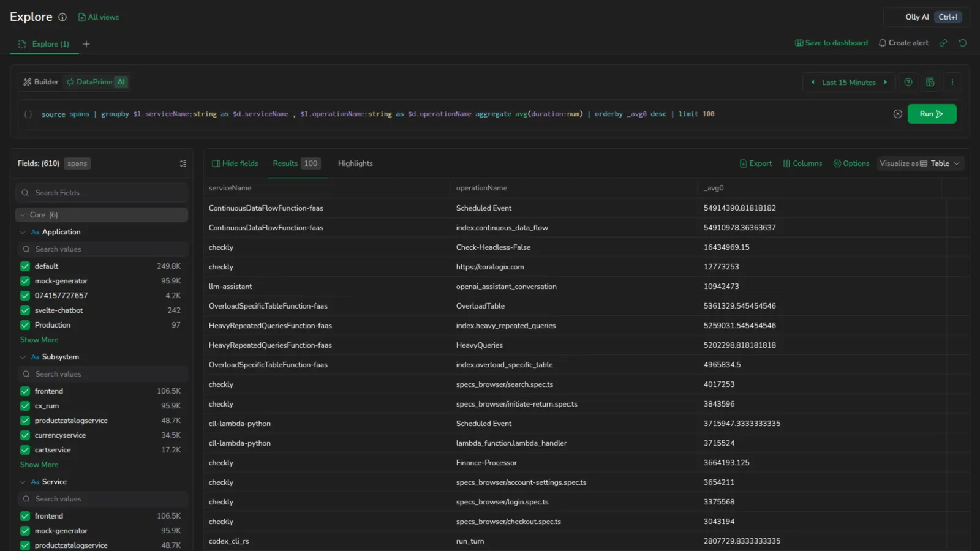Select the Explore (1) tab
This screenshot has width=980, height=551.
coord(44,44)
